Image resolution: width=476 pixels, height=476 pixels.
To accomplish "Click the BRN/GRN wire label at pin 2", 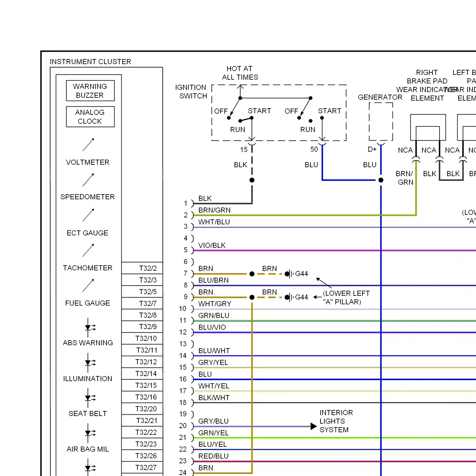I will pyautogui.click(x=214, y=210).
